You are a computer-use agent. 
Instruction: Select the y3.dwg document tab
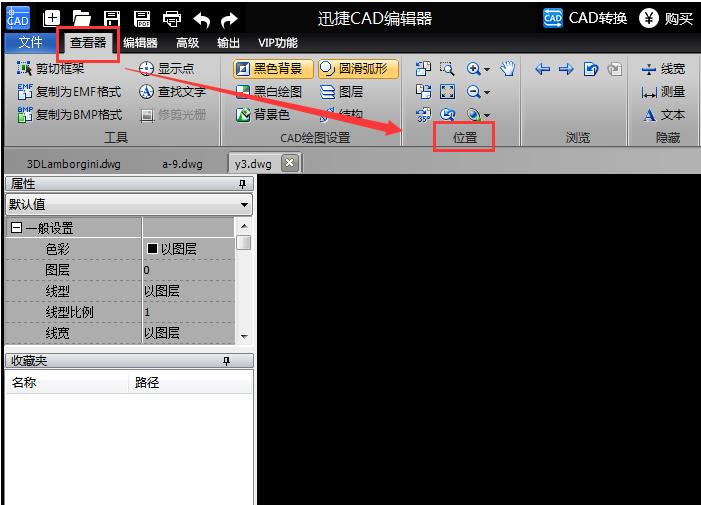pyautogui.click(x=253, y=164)
